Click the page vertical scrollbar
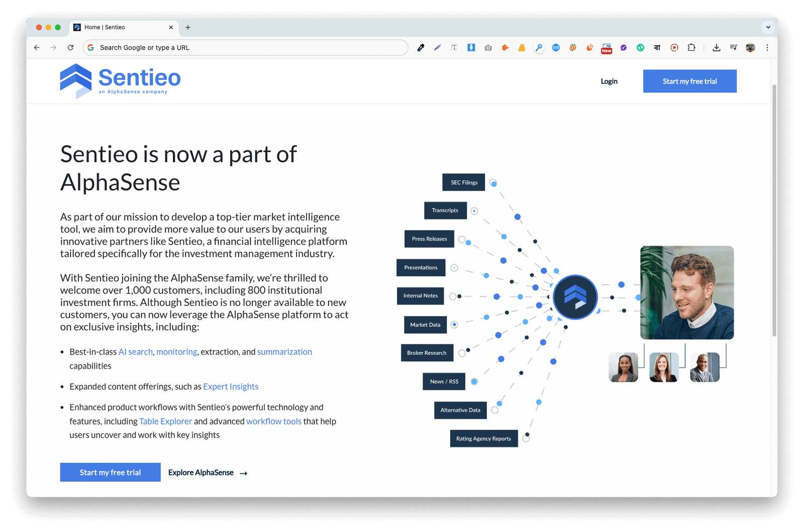This screenshot has height=532, width=804. [774, 211]
